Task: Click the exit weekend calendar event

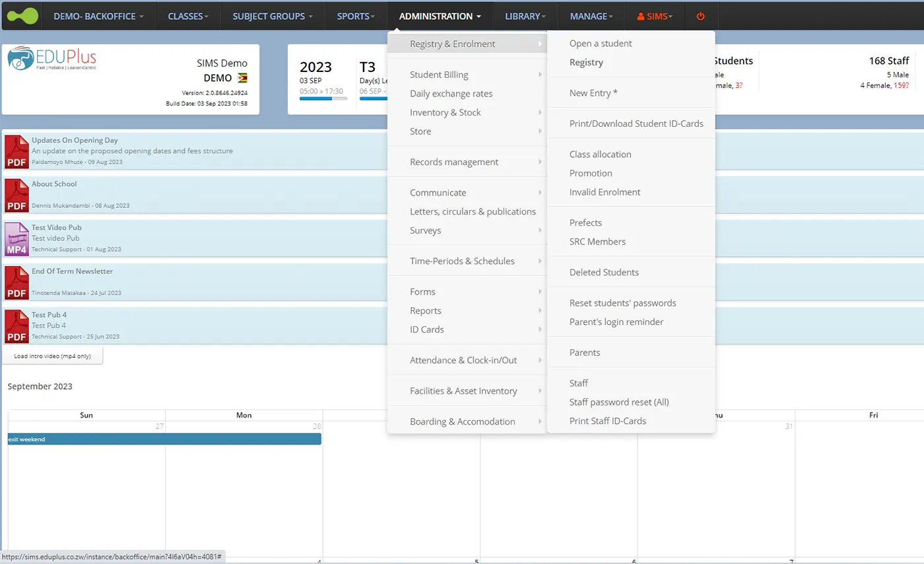Action: [164, 439]
